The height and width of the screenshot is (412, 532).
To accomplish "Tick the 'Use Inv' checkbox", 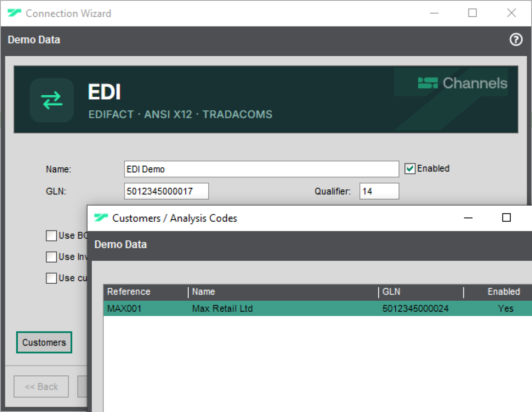I will pyautogui.click(x=51, y=257).
